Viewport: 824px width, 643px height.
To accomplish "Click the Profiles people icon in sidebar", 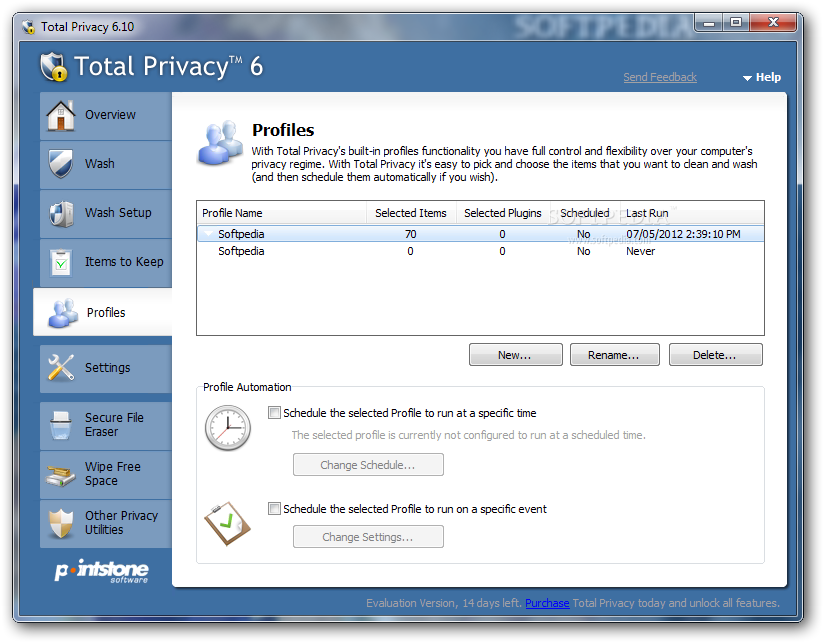I will pyautogui.click(x=63, y=313).
